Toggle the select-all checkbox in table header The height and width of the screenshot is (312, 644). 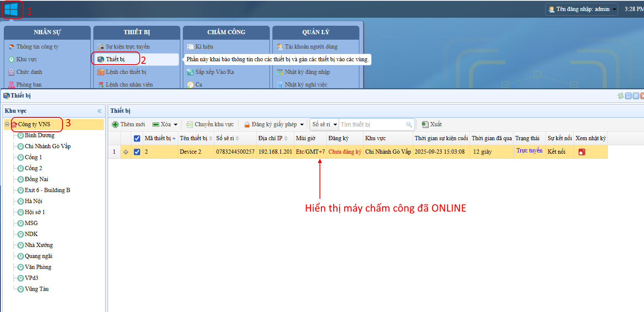pyautogui.click(x=137, y=138)
